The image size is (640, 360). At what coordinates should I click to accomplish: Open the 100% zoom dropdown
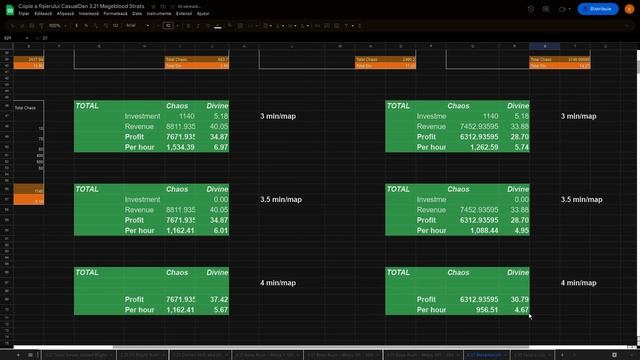point(57,26)
